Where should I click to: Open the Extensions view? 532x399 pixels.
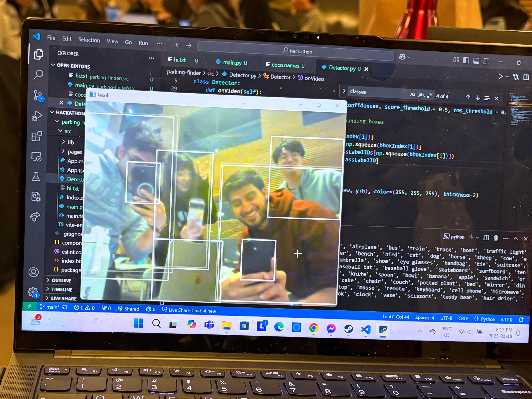pyautogui.click(x=37, y=136)
